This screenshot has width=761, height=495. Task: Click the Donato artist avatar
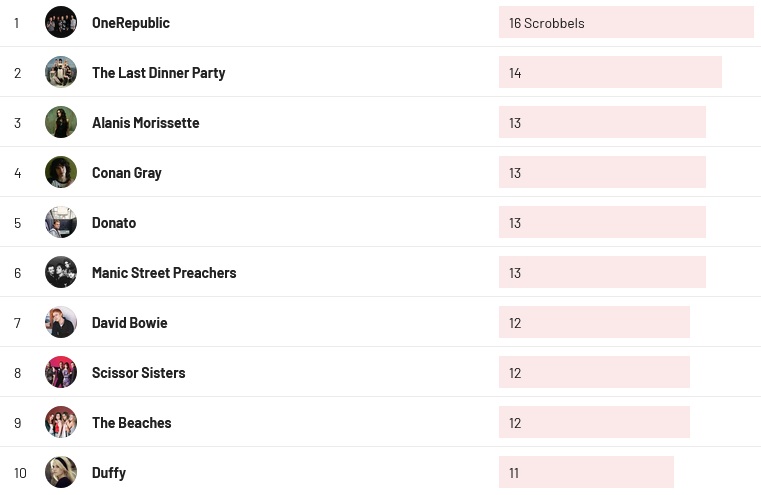(61, 222)
